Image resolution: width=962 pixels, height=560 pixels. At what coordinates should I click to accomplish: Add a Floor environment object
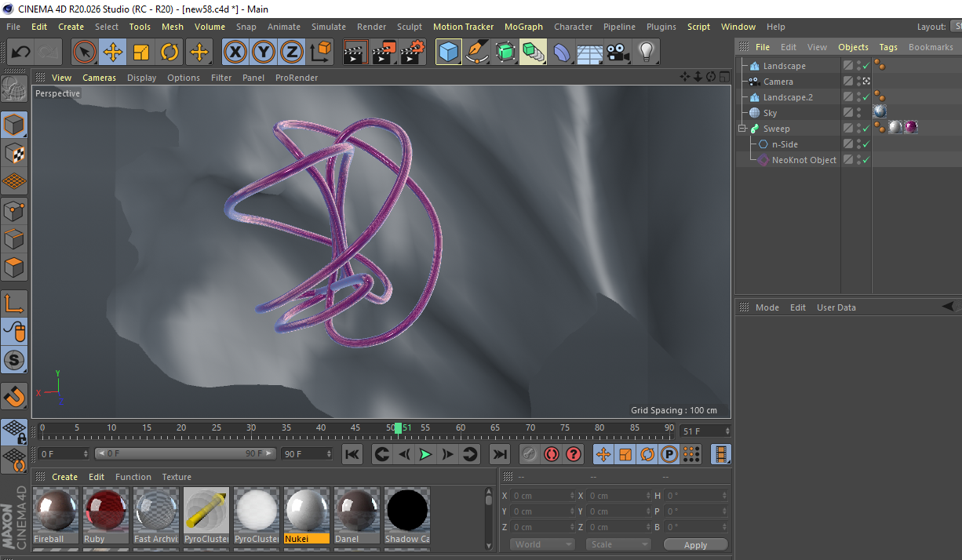[589, 53]
